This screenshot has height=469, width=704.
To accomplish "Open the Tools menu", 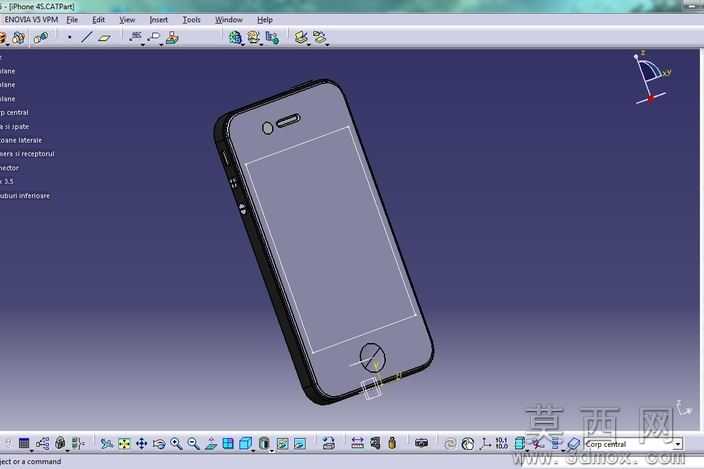I will coord(191,20).
